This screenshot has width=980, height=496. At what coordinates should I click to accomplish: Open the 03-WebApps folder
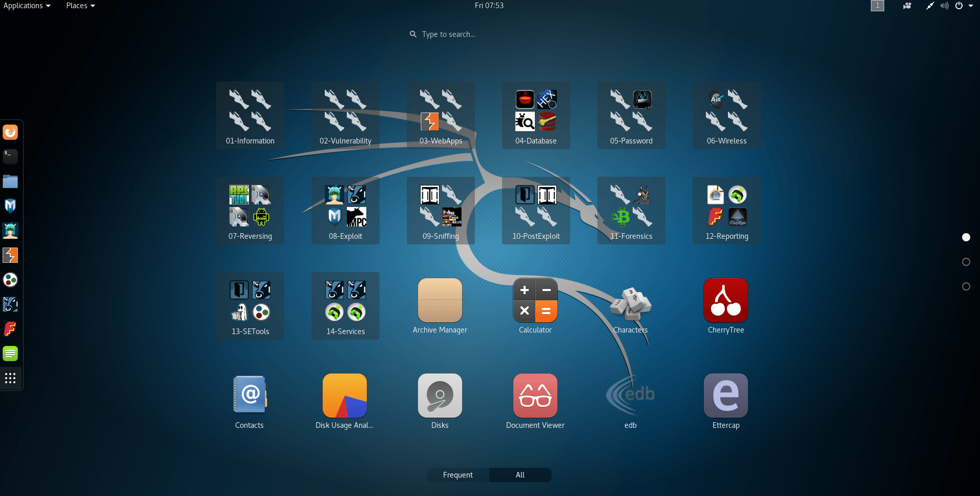(x=441, y=115)
